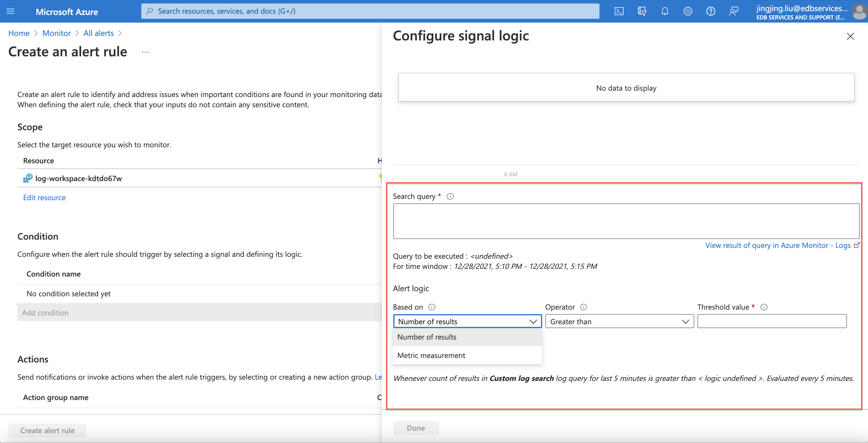Click the Action group name column header
The width and height of the screenshot is (868, 443).
coord(56,397)
